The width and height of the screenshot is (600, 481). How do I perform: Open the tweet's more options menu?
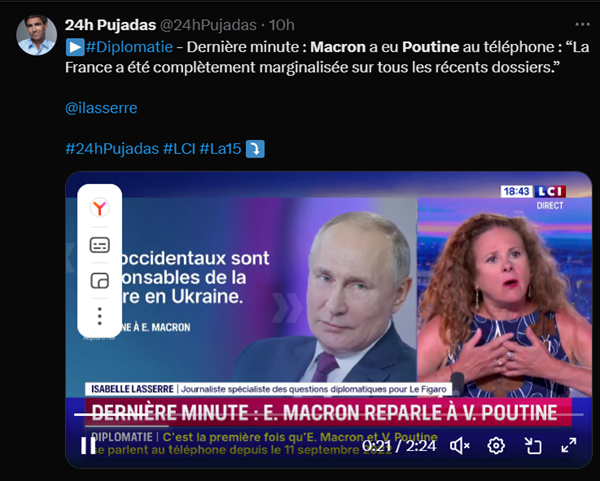(x=582, y=24)
